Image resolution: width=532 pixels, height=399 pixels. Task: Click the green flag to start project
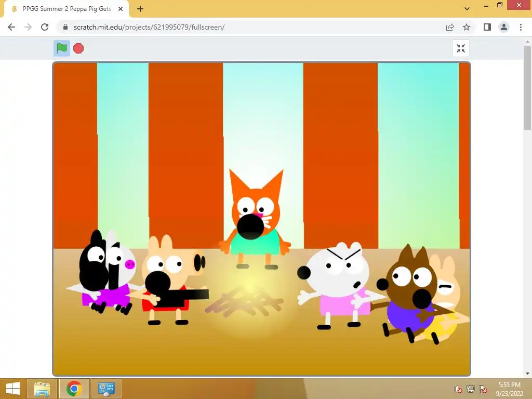62,48
